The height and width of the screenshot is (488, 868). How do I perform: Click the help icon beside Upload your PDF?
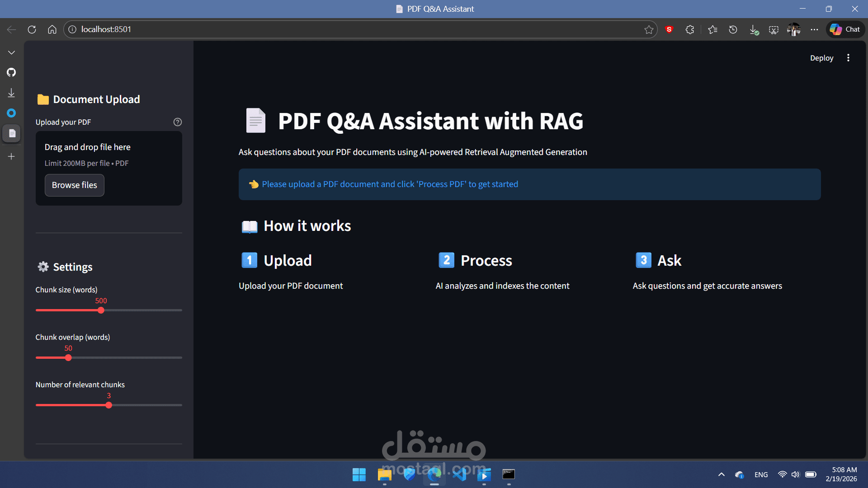click(177, 122)
